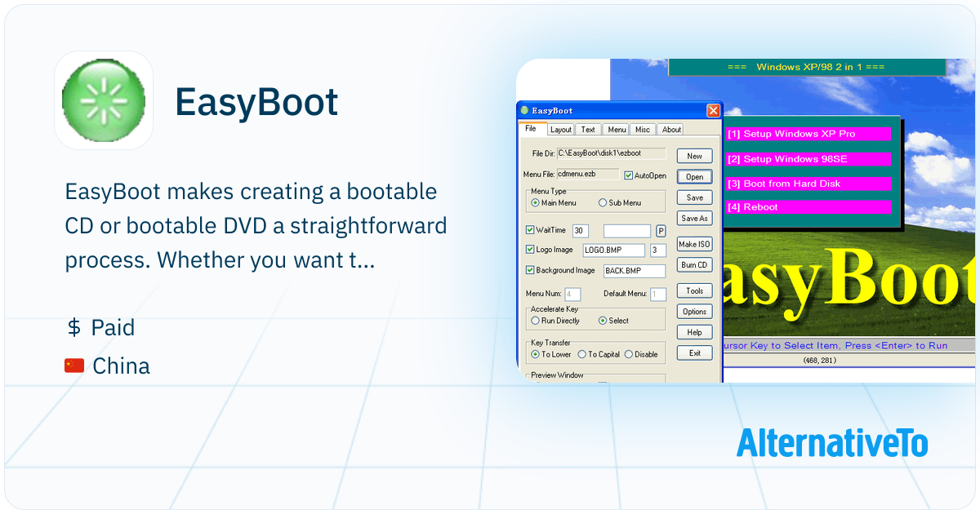980x514 pixels.
Task: Open the About tab
Action: [671, 130]
